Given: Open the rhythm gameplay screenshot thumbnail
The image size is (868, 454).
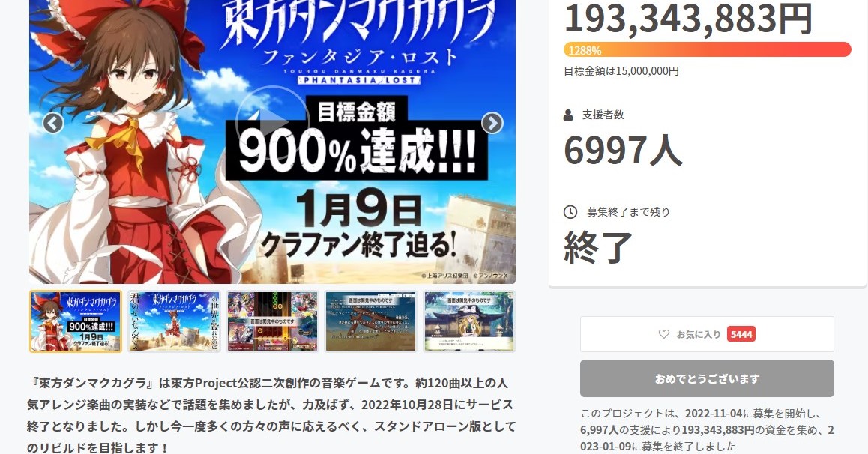Looking at the screenshot, I should click(273, 322).
